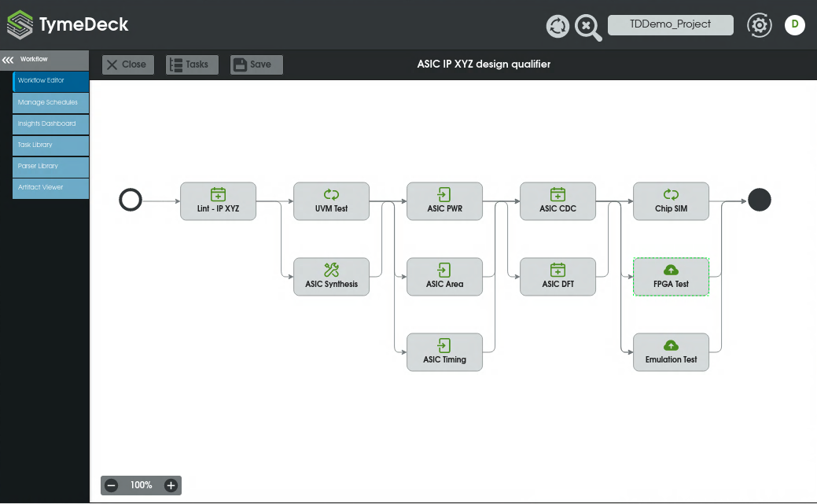
Task: Click the loop icon on Chip SIM node
Action: click(x=671, y=194)
